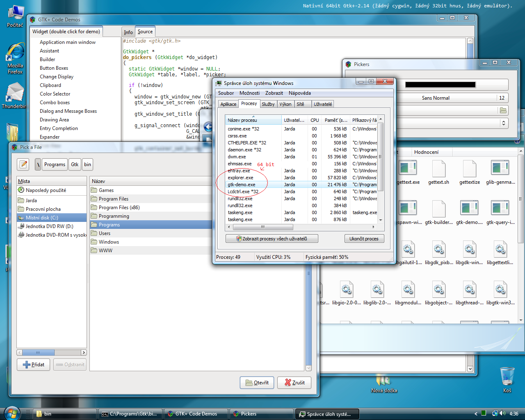Switch to Info tab in GTK+ Code Demos
The image size is (525, 420).
(x=128, y=32)
